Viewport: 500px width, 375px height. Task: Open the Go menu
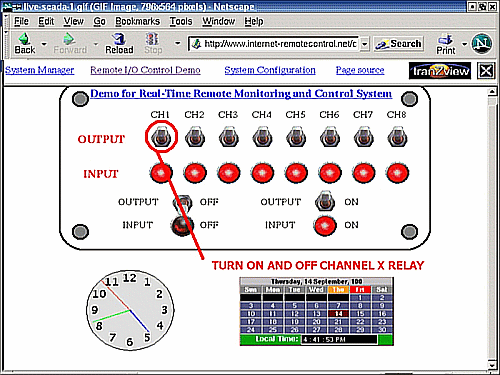pyautogui.click(x=99, y=21)
